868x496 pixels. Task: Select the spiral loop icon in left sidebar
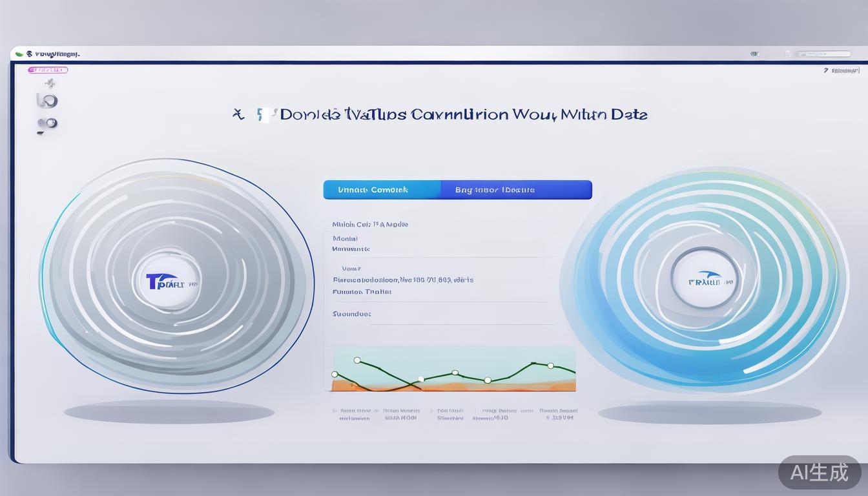47,101
